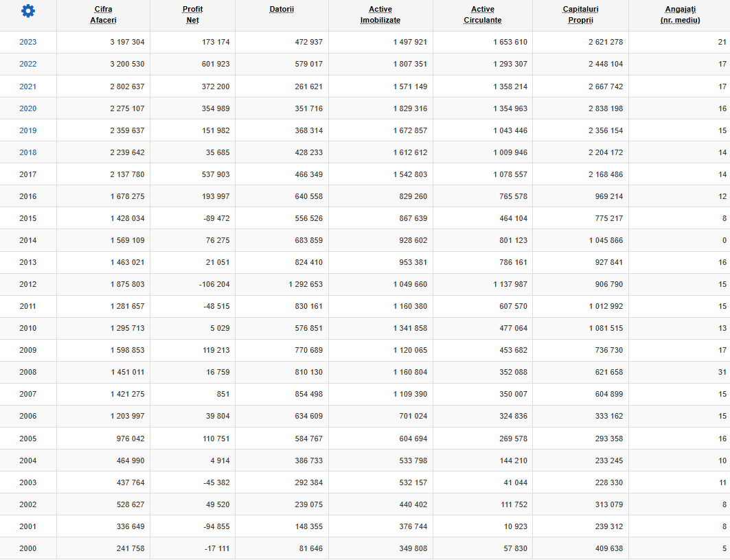Select the 2000 year cell
730x560 pixels.
(x=28, y=548)
